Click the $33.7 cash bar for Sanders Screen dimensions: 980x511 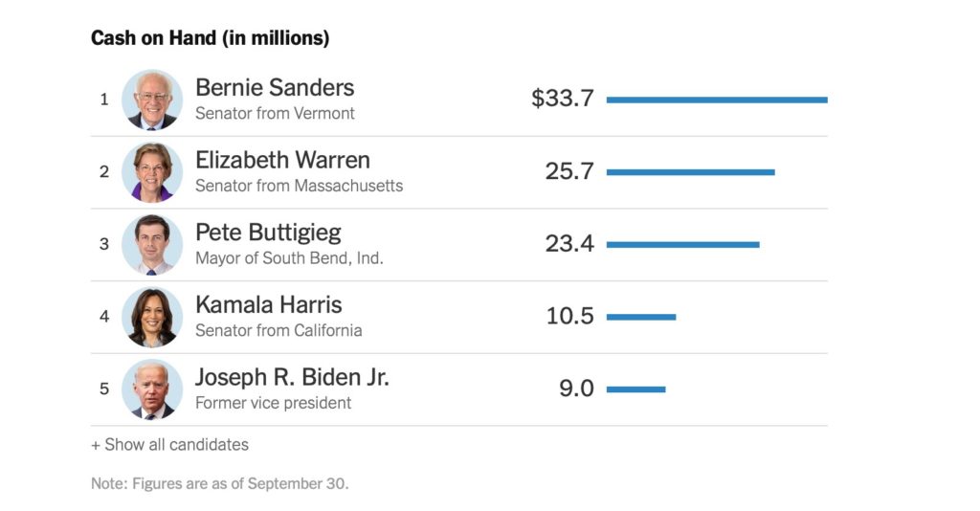717,100
